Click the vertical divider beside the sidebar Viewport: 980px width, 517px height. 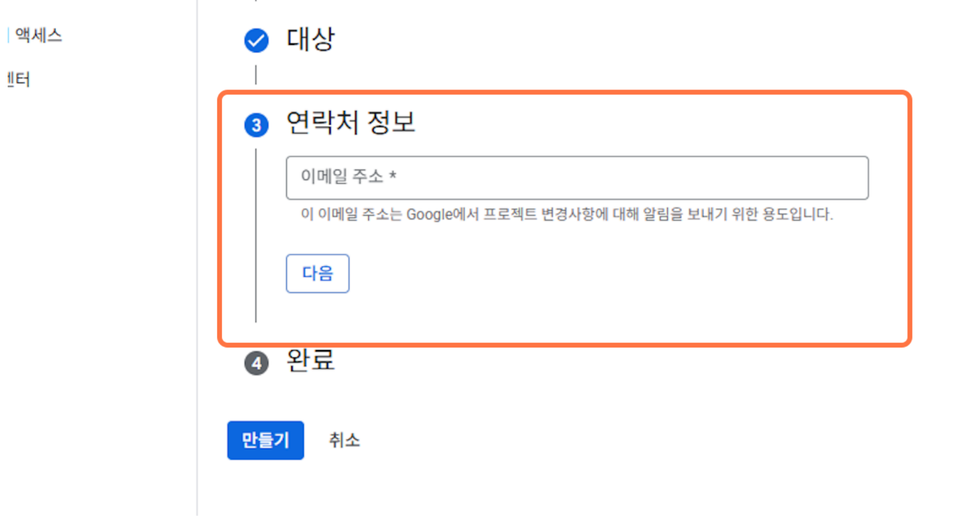197,258
